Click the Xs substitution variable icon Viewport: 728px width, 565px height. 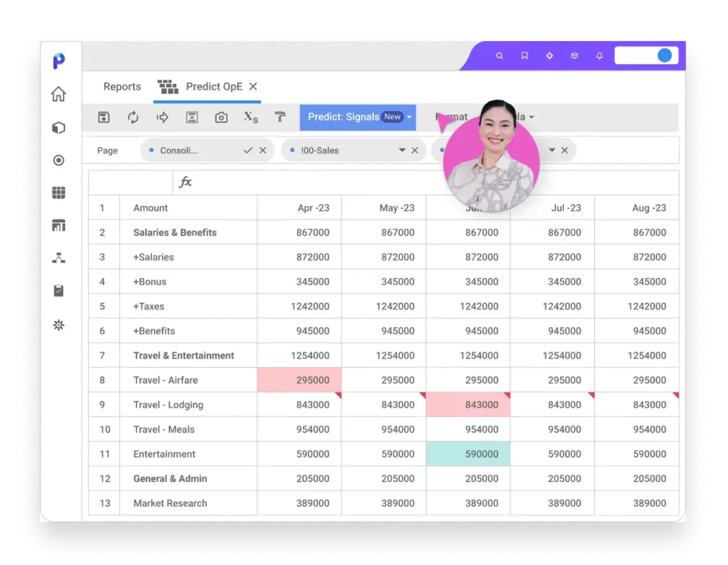pyautogui.click(x=251, y=117)
